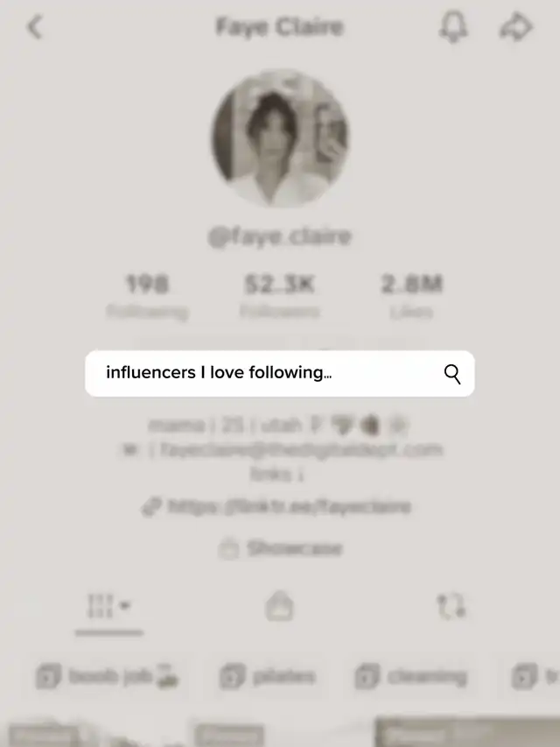Click the 'influencers I love following' search field
The width and height of the screenshot is (560, 747).
coord(280,373)
